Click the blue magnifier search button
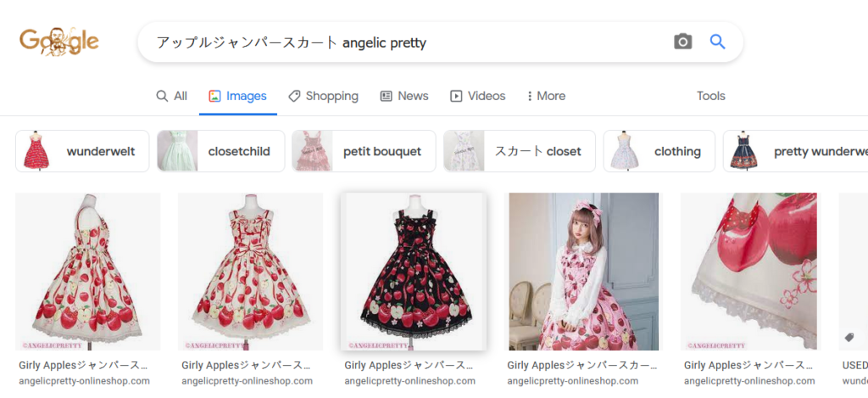This screenshot has height=398, width=868. click(x=717, y=42)
